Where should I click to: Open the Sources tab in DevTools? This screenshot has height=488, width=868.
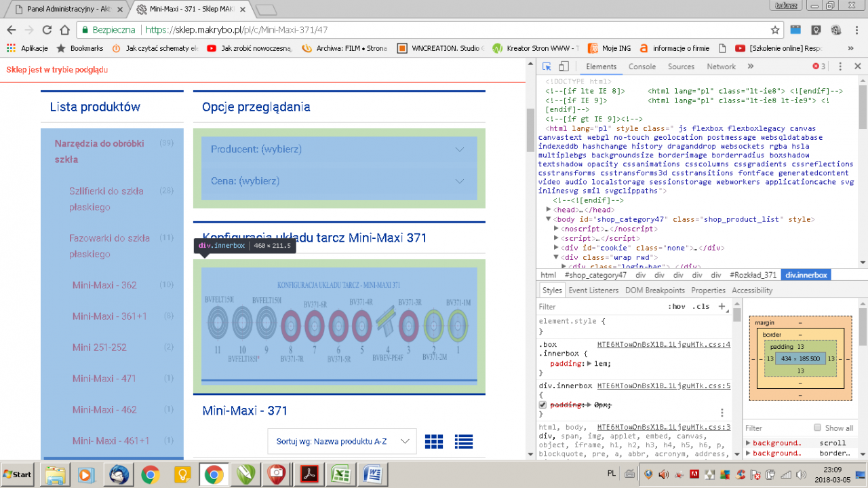pyautogui.click(x=681, y=67)
